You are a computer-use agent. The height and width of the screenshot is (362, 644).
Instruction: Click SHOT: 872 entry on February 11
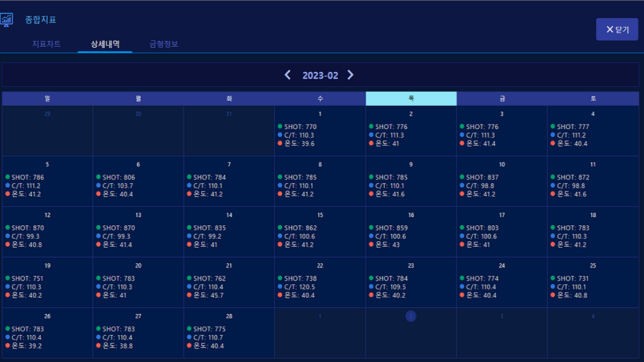coord(573,177)
